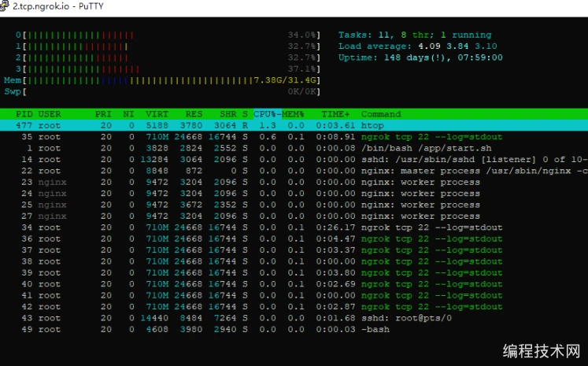Sort by the RES column header
The width and height of the screenshot is (588, 366).
click(x=194, y=114)
